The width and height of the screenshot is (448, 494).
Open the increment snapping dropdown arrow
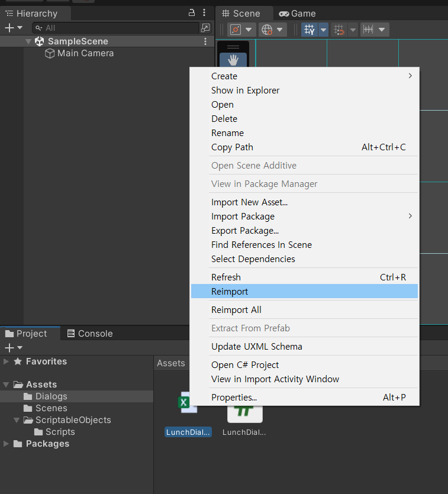(x=382, y=30)
